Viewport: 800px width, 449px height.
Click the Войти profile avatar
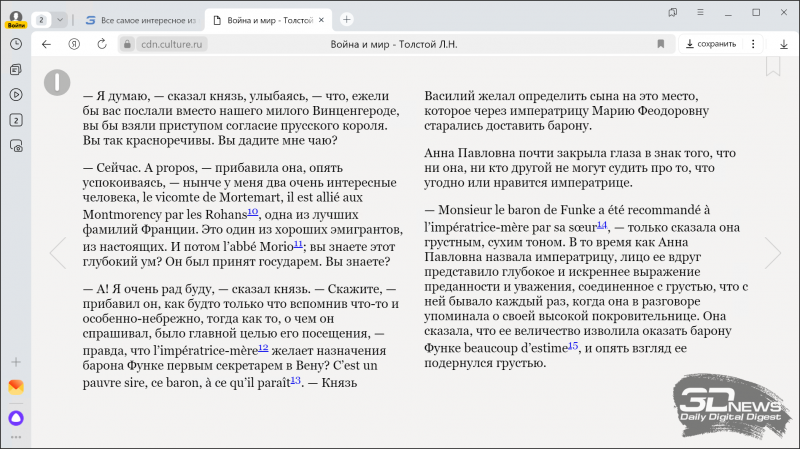[x=16, y=18]
